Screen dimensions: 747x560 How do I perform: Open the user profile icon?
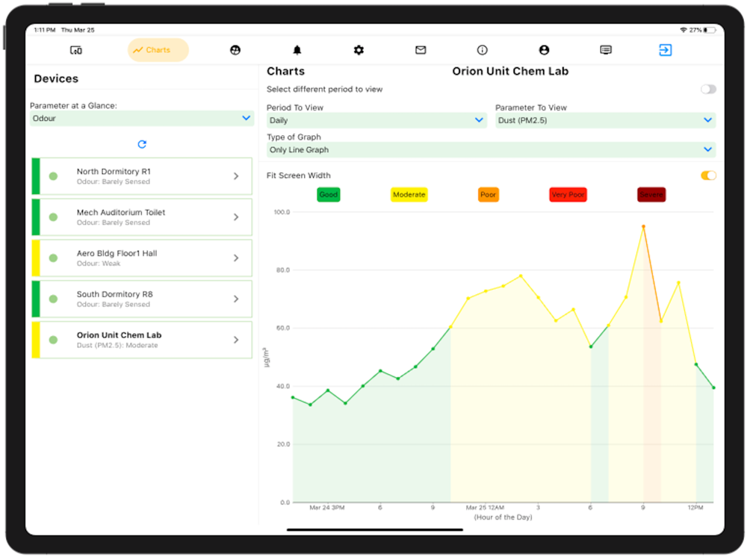point(544,50)
